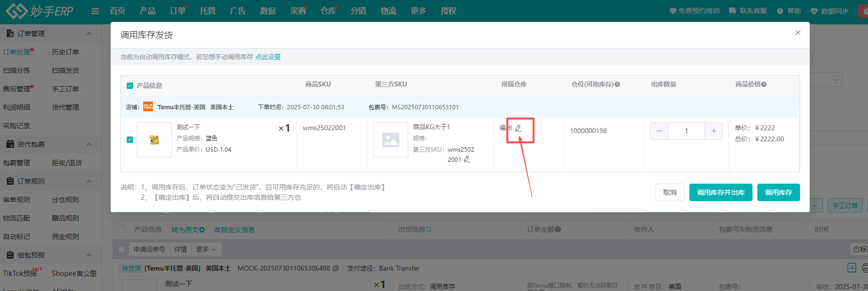Click the 申请运单号 button
The width and height of the screenshot is (868, 291).
tap(150, 249)
